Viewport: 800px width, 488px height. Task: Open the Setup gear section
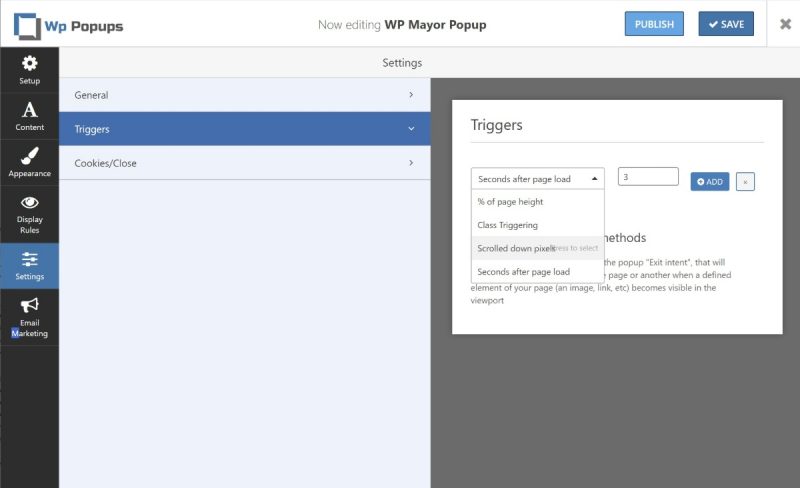pyautogui.click(x=30, y=70)
